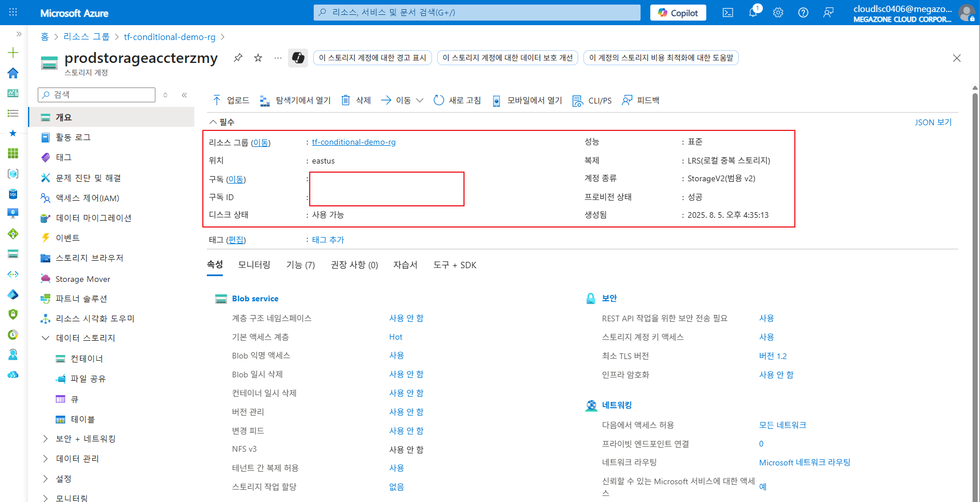Image resolution: width=980 pixels, height=502 pixels.
Task: Open in Explorer toolbar button
Action: coord(295,100)
